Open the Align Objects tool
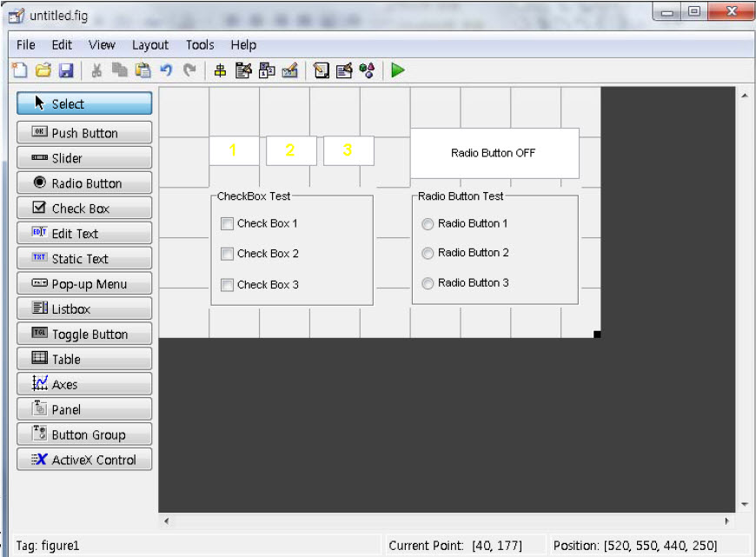The height and width of the screenshot is (557, 756). point(220,70)
